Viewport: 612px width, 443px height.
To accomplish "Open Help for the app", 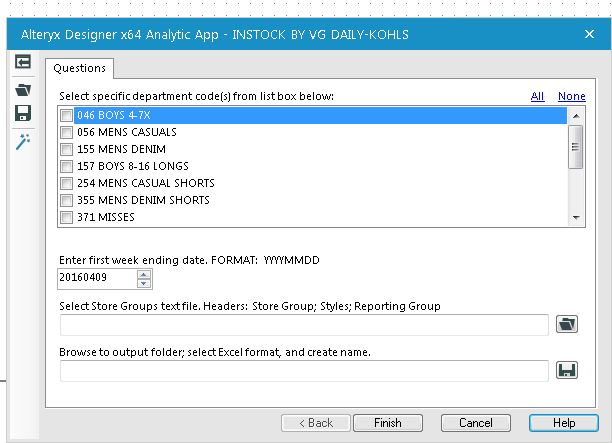I will [x=564, y=423].
